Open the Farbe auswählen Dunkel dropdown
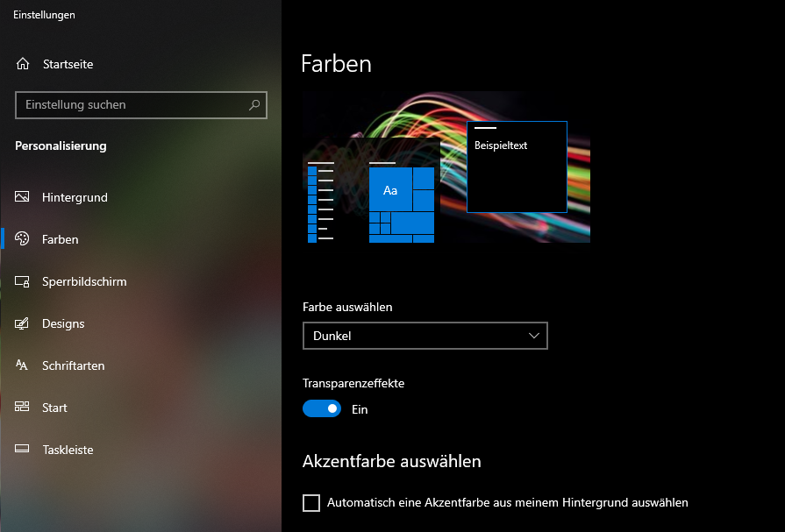 pos(425,336)
